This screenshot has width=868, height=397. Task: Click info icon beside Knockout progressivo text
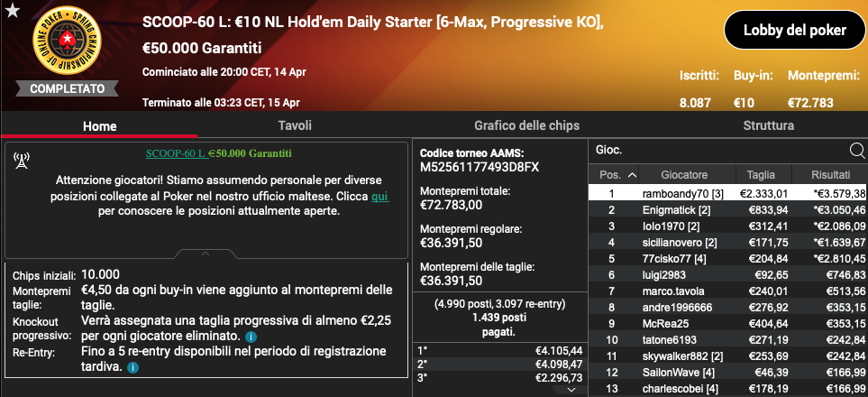[251, 337]
